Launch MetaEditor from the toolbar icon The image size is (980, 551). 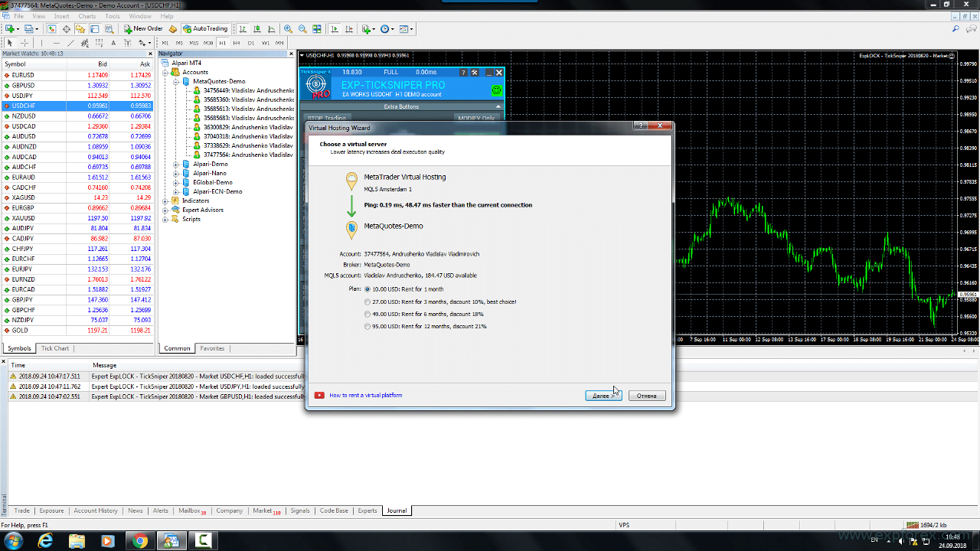173,29
